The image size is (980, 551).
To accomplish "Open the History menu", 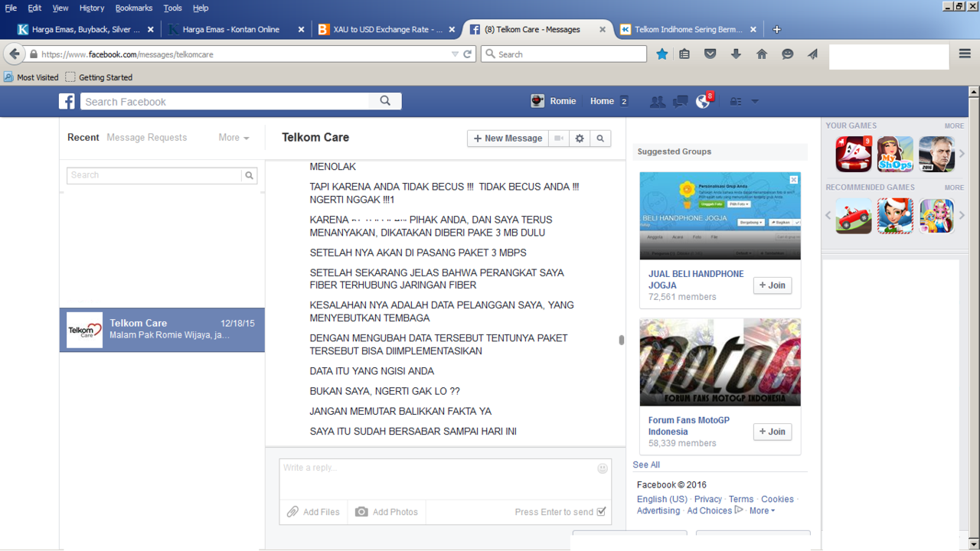I will pos(91,8).
